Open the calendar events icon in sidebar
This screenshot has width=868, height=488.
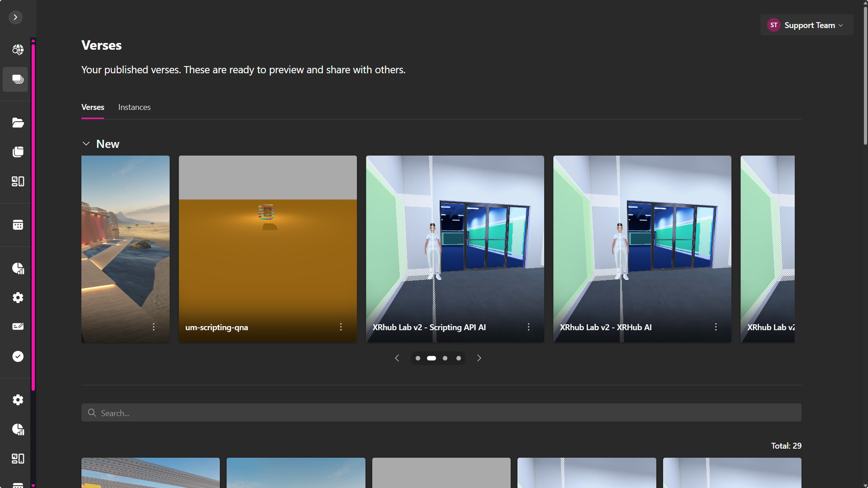18,225
